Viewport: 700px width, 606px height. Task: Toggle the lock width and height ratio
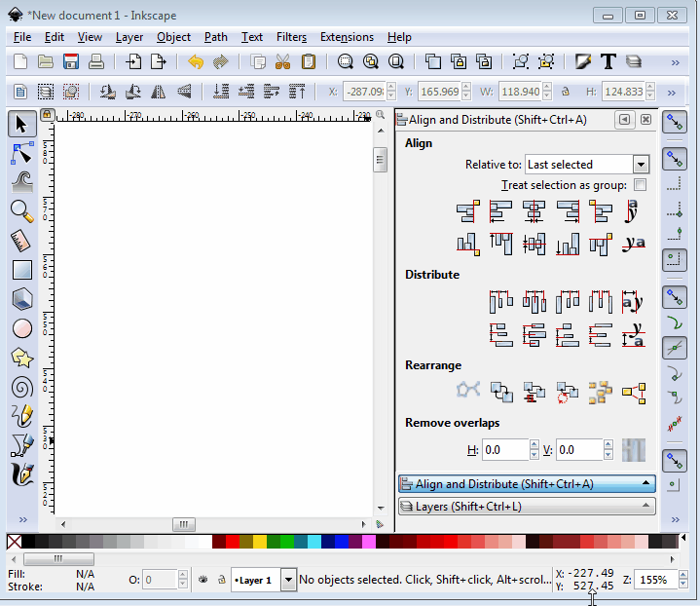(566, 92)
